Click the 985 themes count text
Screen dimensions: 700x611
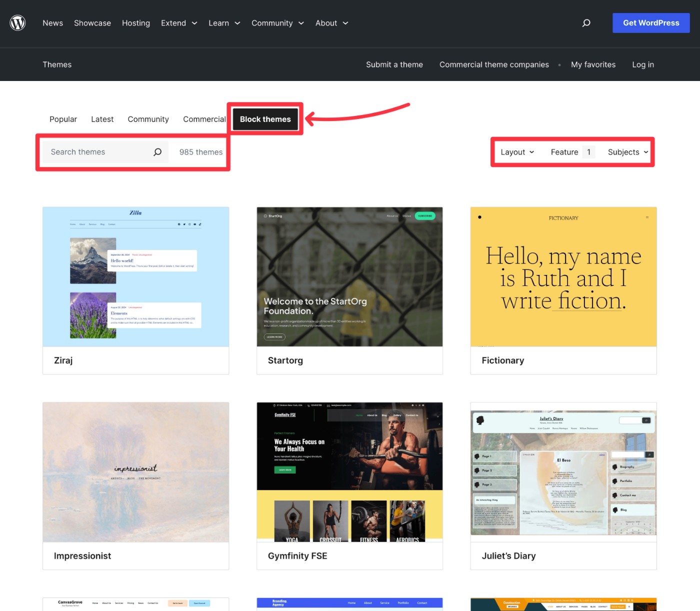tap(201, 152)
